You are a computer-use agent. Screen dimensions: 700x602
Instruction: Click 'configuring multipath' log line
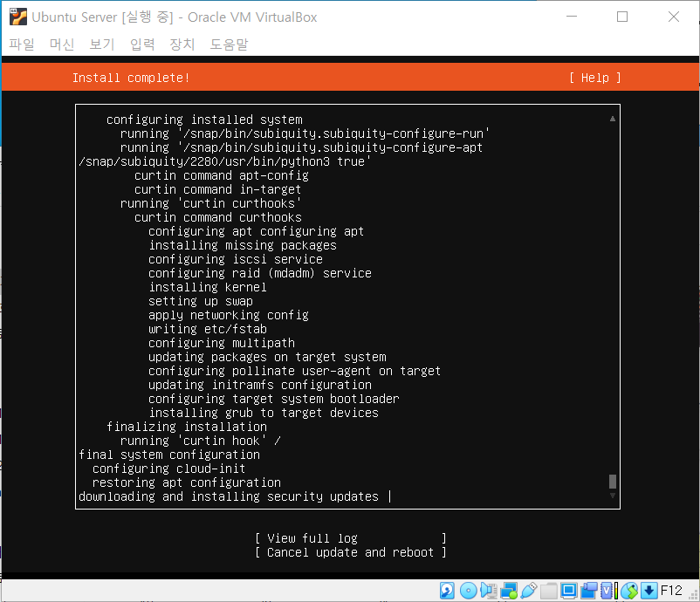tap(222, 343)
